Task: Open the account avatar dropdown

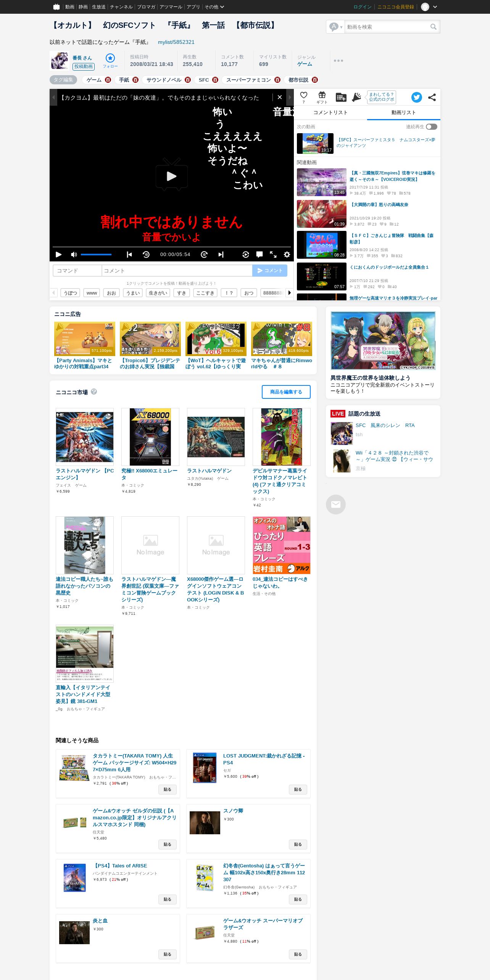Action: click(429, 7)
